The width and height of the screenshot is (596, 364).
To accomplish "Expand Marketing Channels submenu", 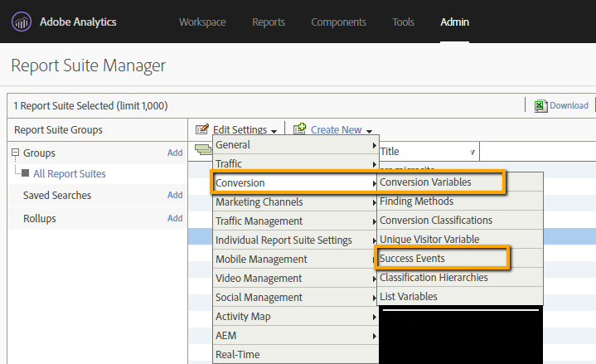I will 296,202.
